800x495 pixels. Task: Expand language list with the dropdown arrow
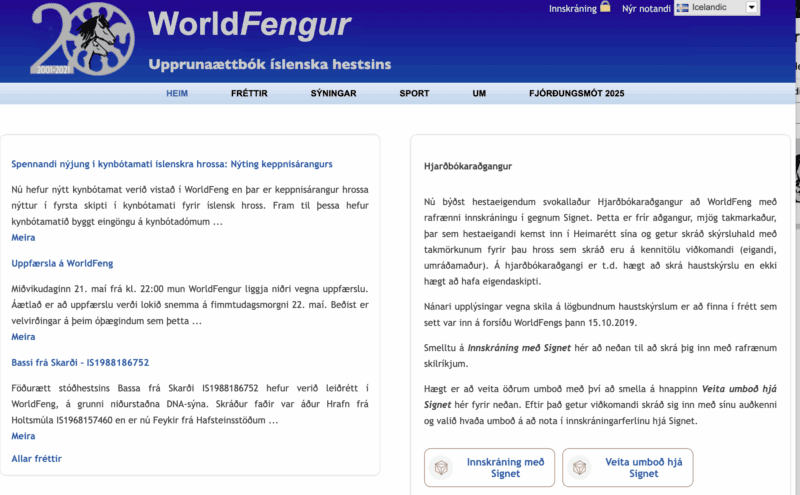[x=751, y=8]
